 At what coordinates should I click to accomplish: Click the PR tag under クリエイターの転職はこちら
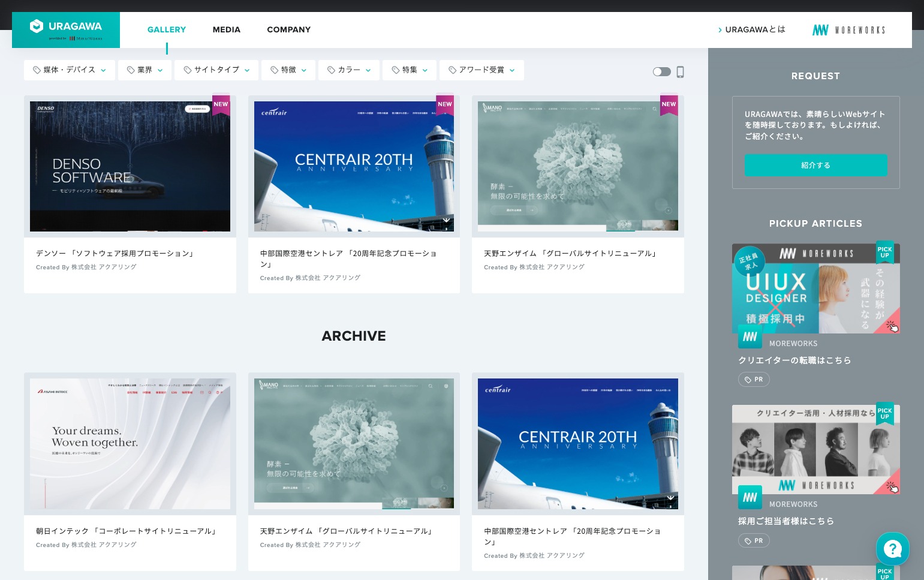[754, 380]
